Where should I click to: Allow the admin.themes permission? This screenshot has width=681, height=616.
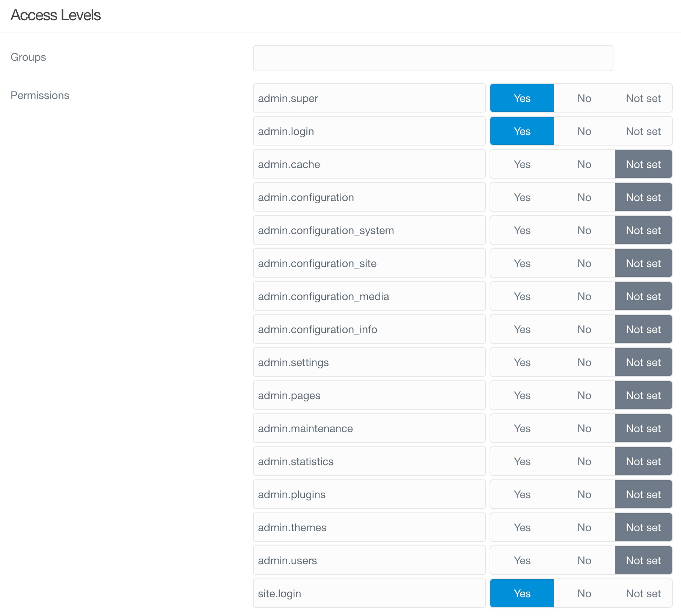pyautogui.click(x=522, y=527)
